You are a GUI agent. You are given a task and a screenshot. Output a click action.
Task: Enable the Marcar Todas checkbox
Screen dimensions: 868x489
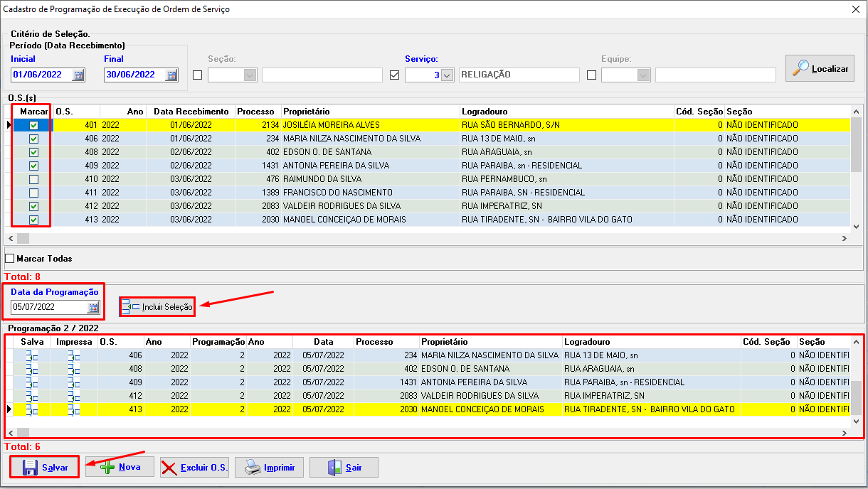pos(10,259)
